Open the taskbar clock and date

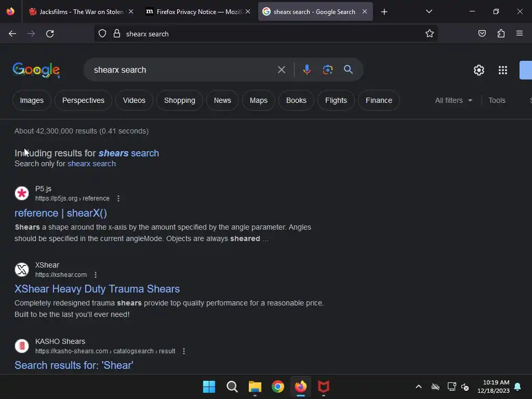[494, 387]
